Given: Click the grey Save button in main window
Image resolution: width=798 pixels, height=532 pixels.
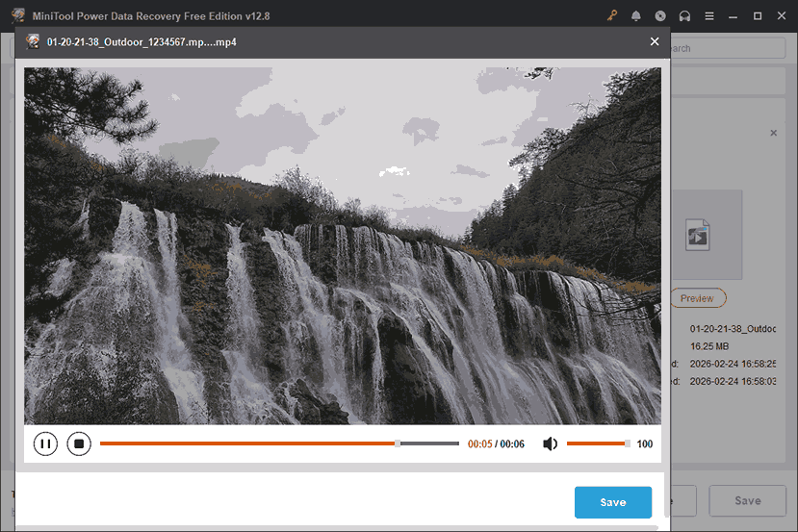Looking at the screenshot, I should 748,500.
